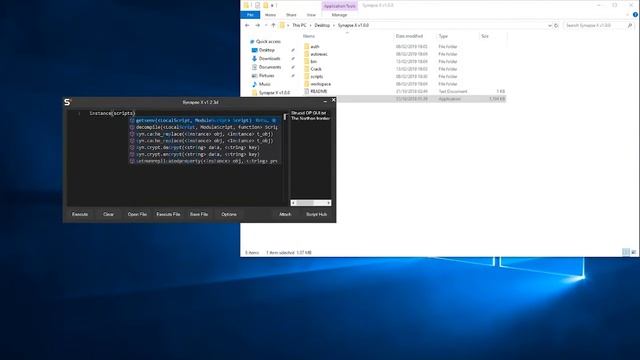Switch to the View ribbon tab
The height and width of the screenshot is (360, 640).
pyautogui.click(x=311, y=15)
